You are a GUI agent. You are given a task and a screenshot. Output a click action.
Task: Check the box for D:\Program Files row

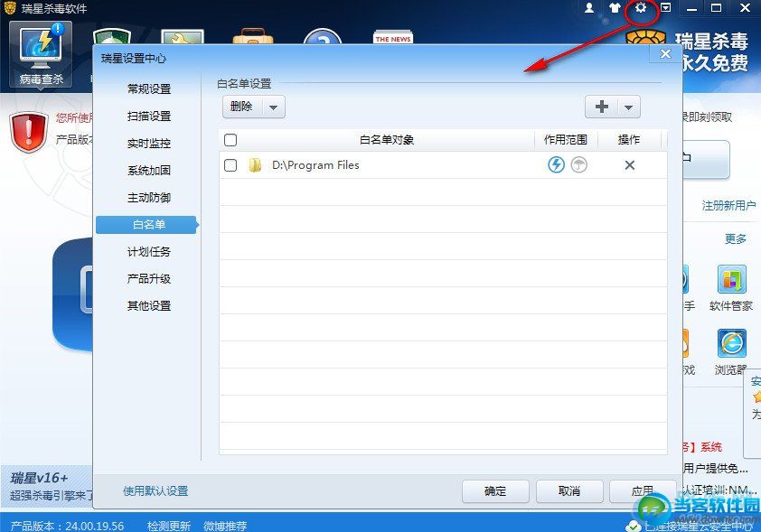pyautogui.click(x=230, y=165)
